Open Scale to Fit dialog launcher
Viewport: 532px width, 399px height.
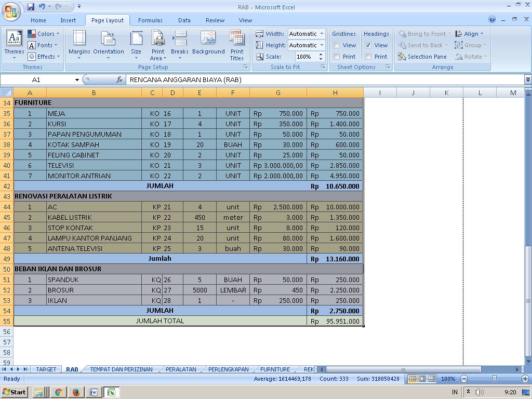point(323,67)
